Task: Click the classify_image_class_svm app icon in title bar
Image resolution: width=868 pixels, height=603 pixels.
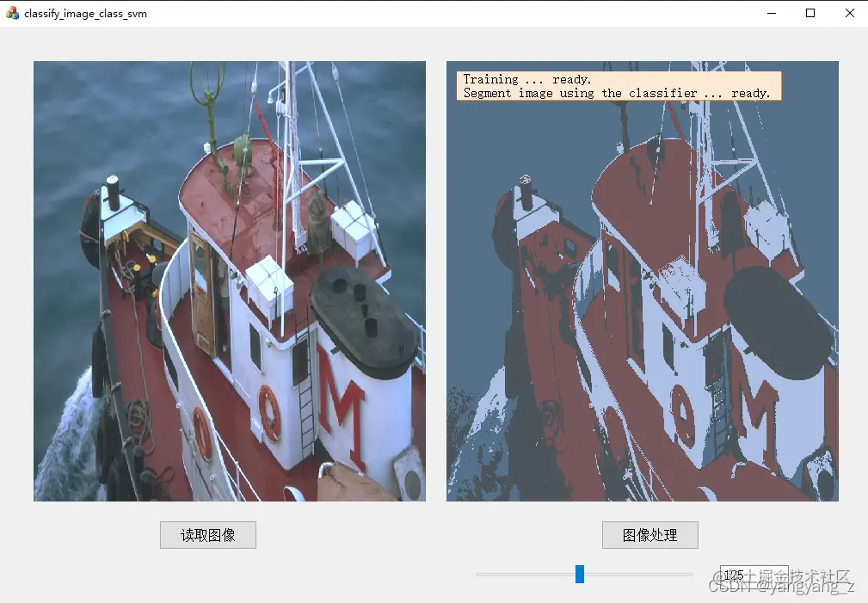Action: coord(12,13)
